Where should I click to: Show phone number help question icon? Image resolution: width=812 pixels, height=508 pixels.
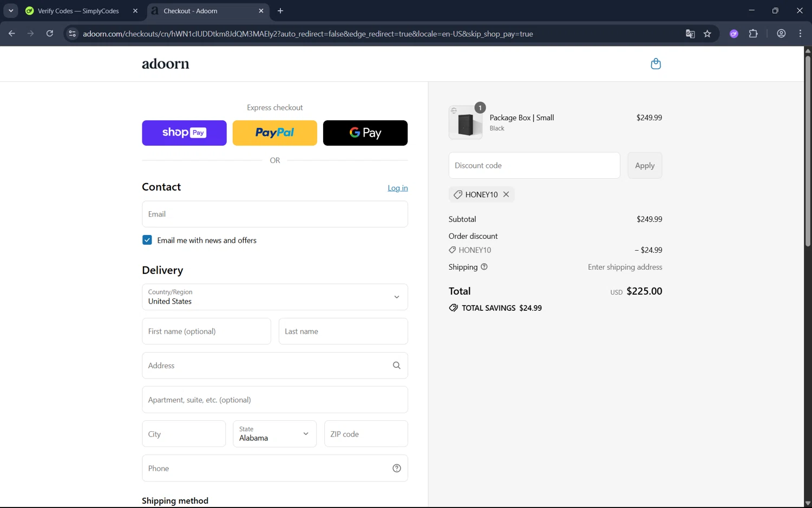point(397,468)
